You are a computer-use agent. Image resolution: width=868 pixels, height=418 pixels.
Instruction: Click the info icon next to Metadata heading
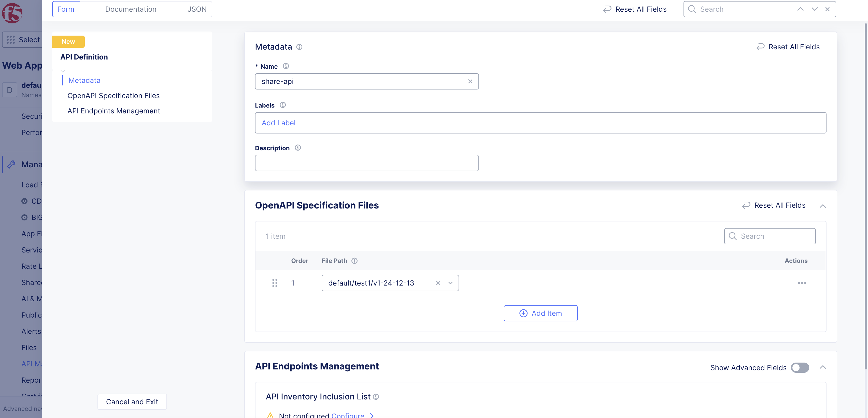pyautogui.click(x=299, y=47)
